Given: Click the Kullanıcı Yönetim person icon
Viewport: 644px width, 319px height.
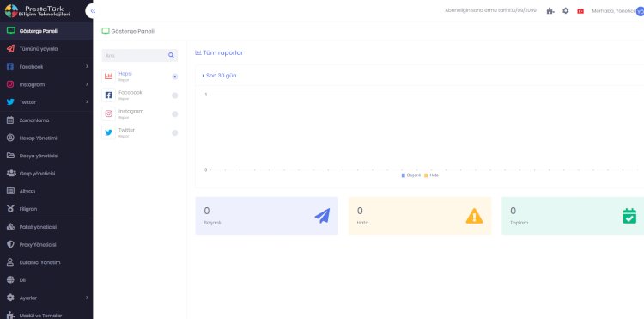Looking at the screenshot, I should point(10,262).
